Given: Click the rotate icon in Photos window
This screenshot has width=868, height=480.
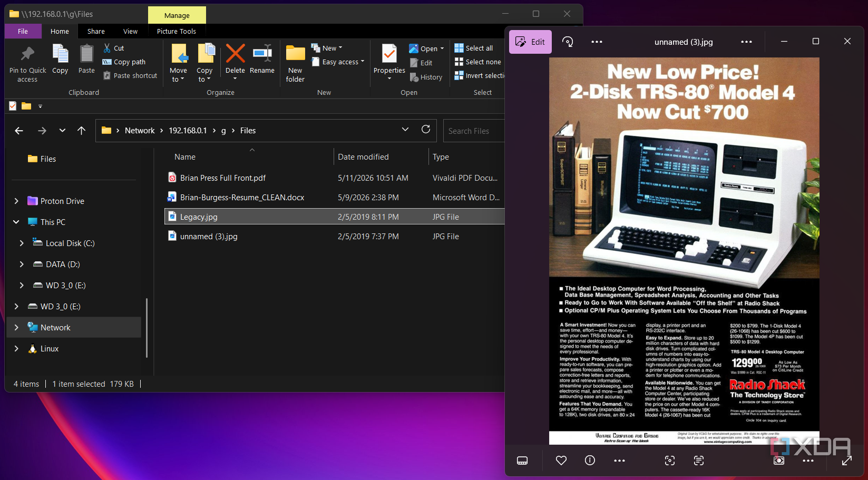Looking at the screenshot, I should click(568, 42).
